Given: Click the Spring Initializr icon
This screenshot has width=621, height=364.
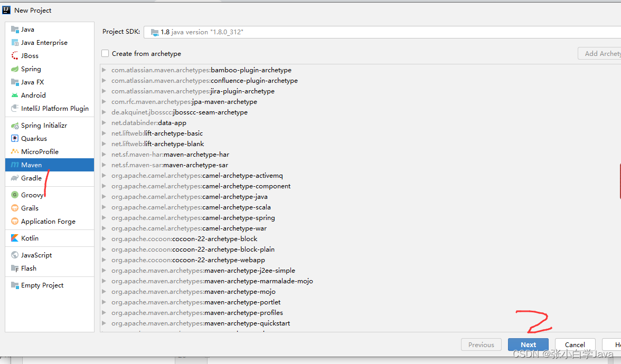Looking at the screenshot, I should (15, 126).
